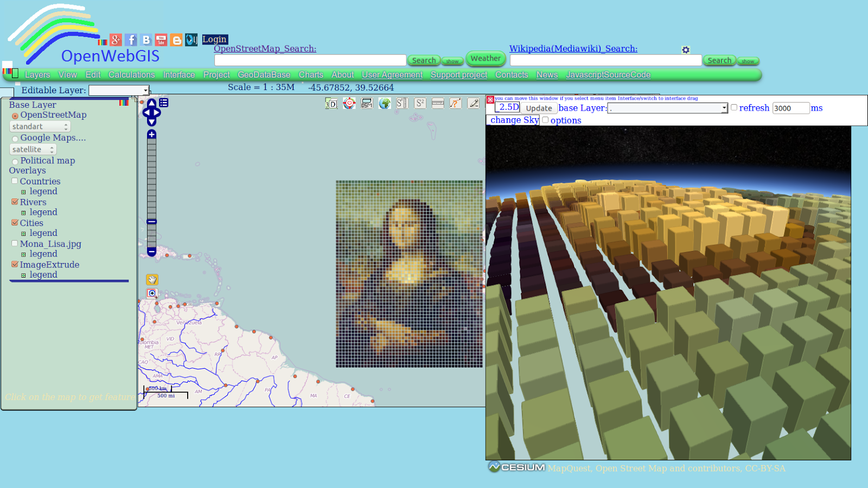
Task: Expand the Countries legend
Action: tap(23, 192)
